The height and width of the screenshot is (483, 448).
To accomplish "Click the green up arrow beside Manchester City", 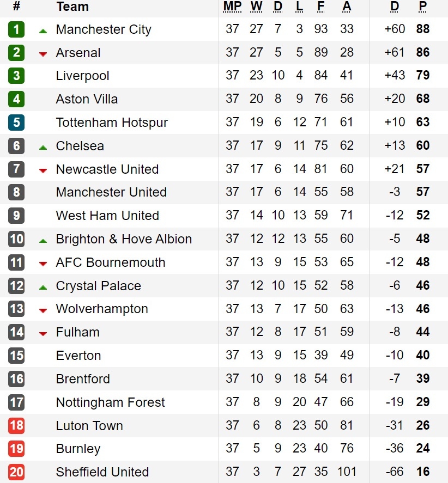I will [43, 31].
